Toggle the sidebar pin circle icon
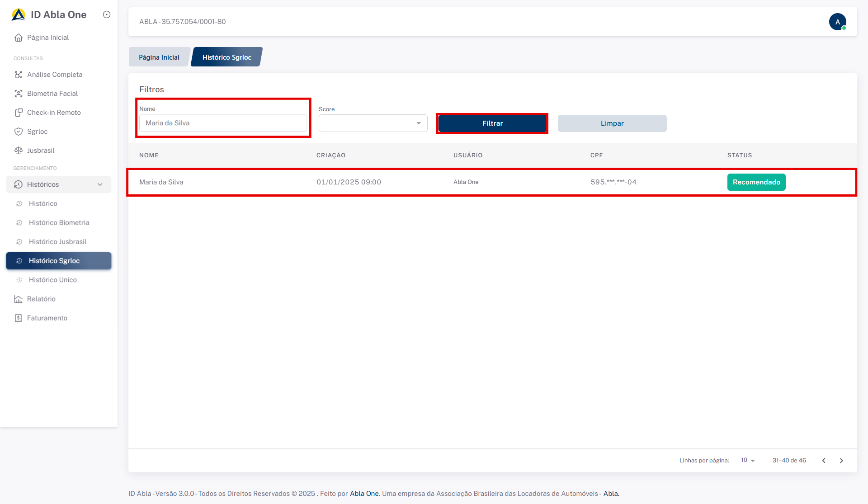Screen dimensions: 868x504 (x=107, y=14)
